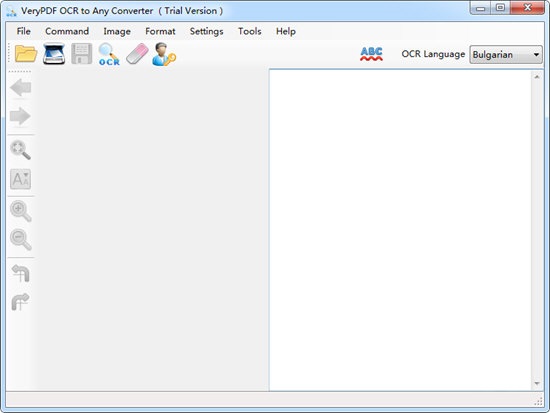Screen dimensions: 550x413
Task: Select the eraser tool in the toolbar
Action: pyautogui.click(x=137, y=54)
